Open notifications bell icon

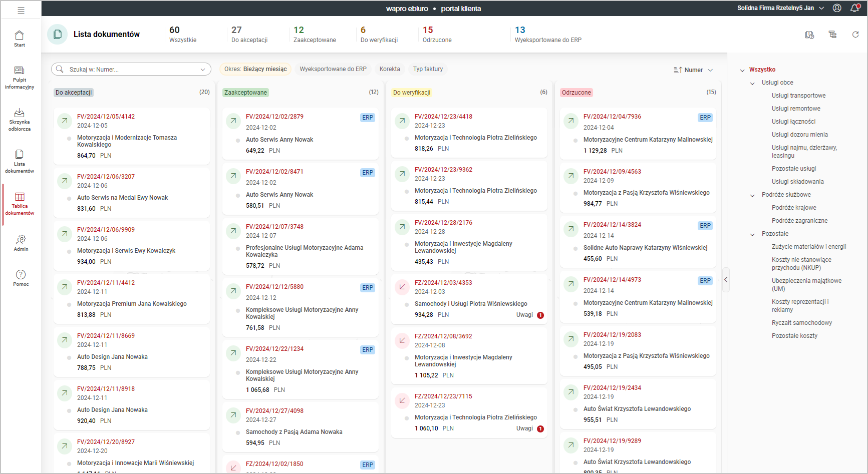(855, 8)
